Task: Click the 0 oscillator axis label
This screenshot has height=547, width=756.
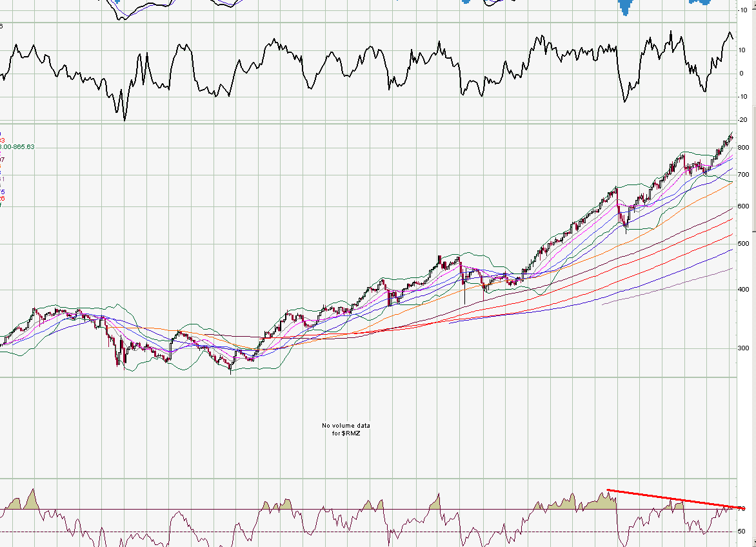Action: pyautogui.click(x=742, y=74)
